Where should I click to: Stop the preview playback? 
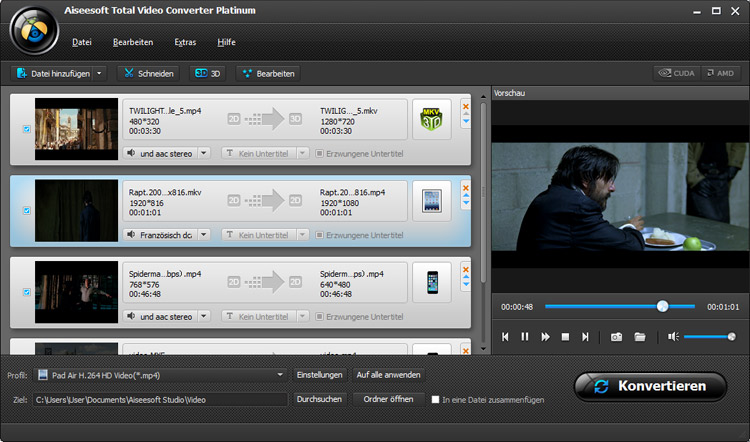pyautogui.click(x=565, y=337)
